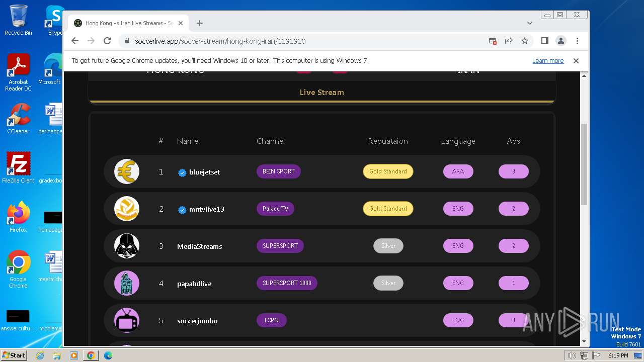Click papahdlive avatar image

click(127, 283)
